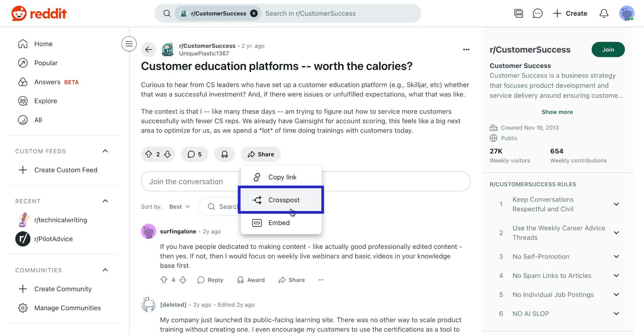Open the notifications bell
Screen dimensions: 644x335
604,13
